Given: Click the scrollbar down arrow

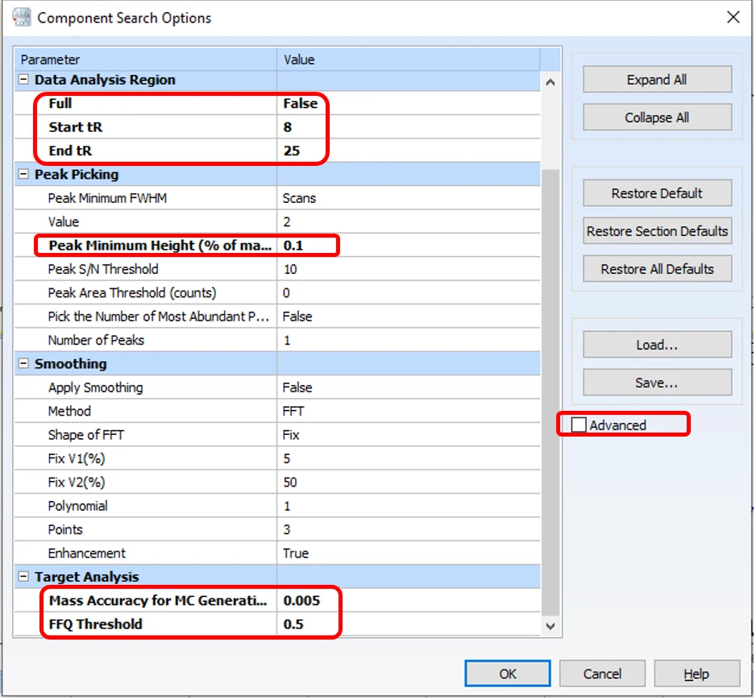Looking at the screenshot, I should tap(551, 628).
